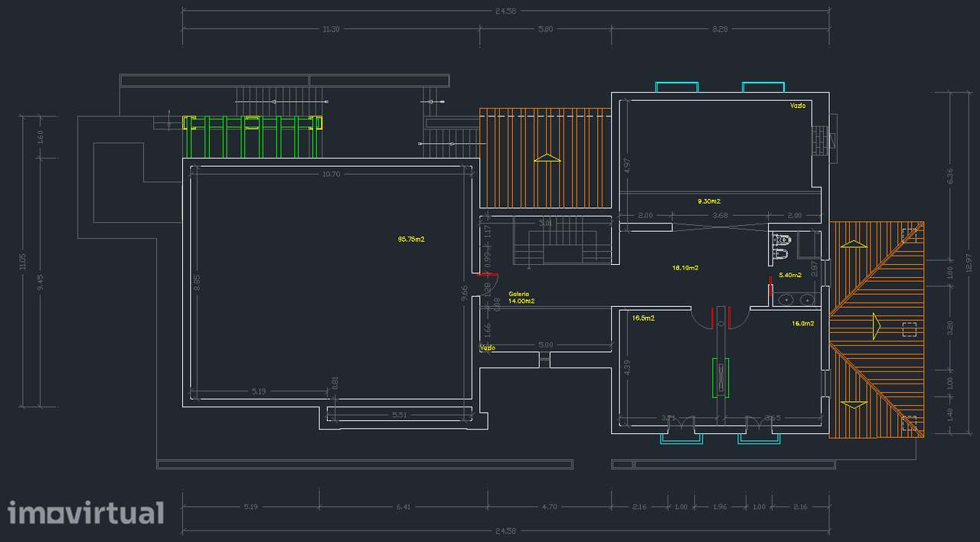Click the 16.0m2 bedroom label

803,323
